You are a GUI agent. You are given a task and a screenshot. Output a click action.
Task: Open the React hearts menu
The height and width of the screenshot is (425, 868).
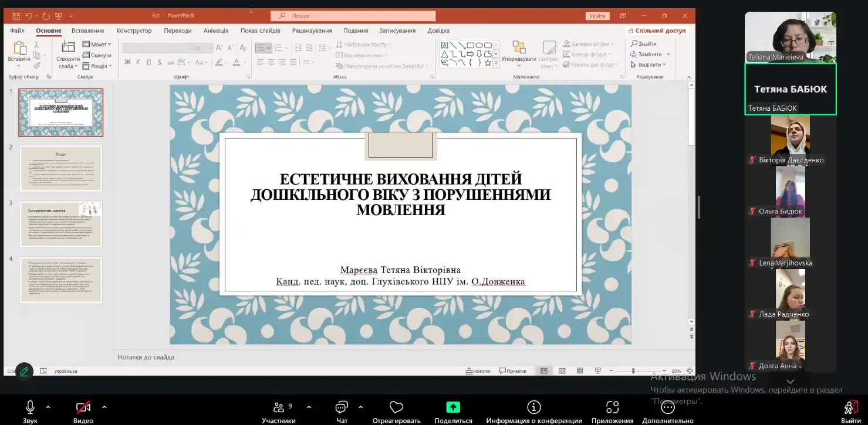point(396,407)
